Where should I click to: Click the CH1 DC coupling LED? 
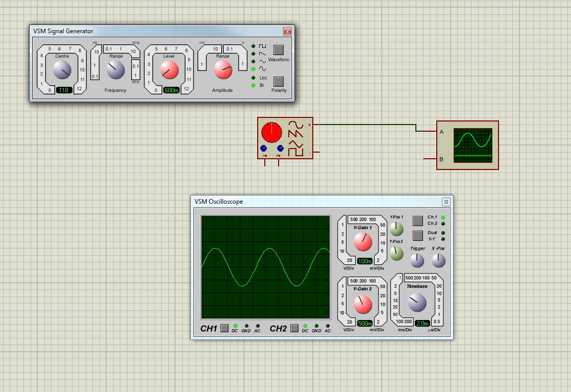pos(235,326)
